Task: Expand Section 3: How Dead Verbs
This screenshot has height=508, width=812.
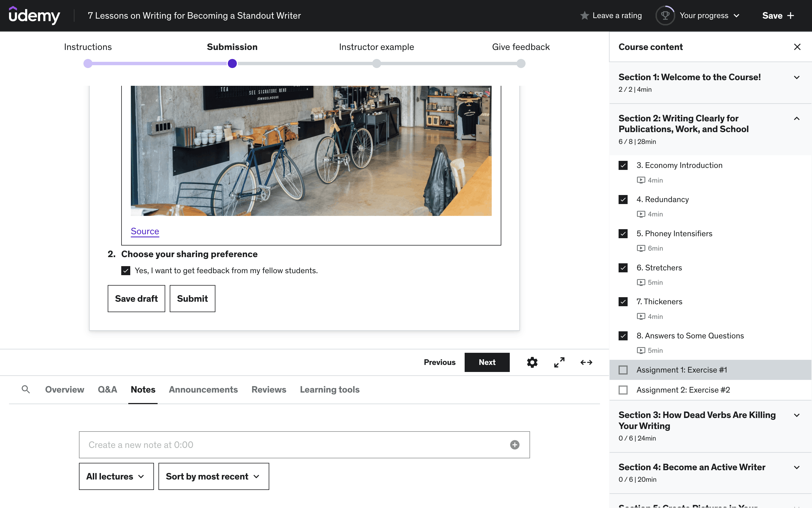Action: coord(710,426)
